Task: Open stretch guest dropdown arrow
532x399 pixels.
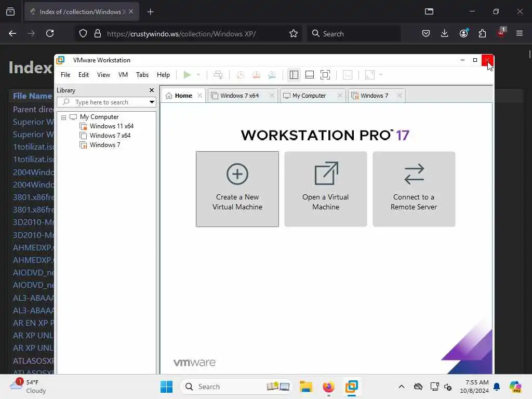Action: [381, 75]
